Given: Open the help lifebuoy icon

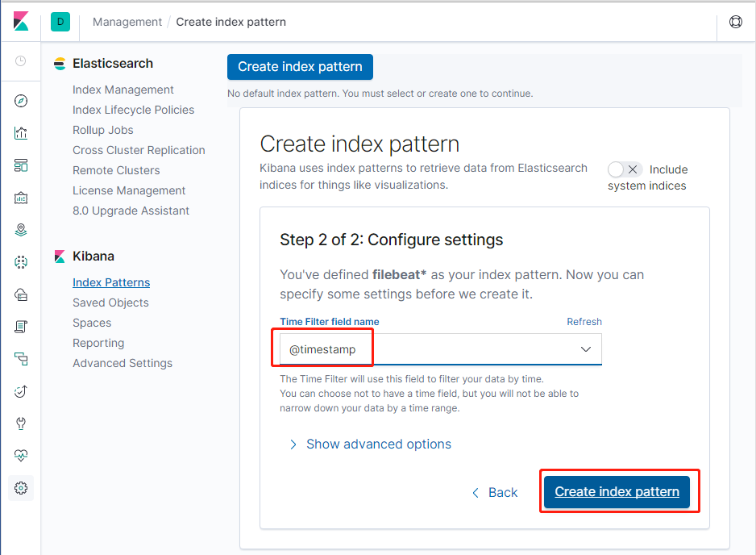Looking at the screenshot, I should pos(736,22).
